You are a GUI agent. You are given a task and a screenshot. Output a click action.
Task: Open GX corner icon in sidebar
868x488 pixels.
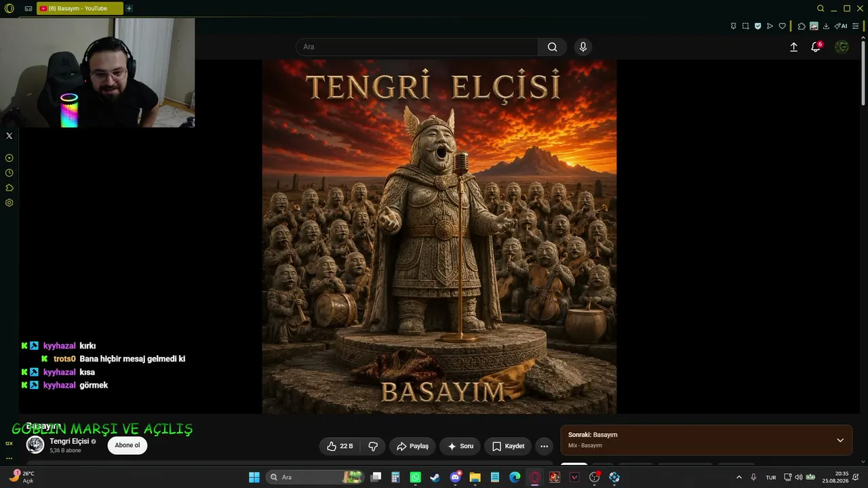click(9, 443)
